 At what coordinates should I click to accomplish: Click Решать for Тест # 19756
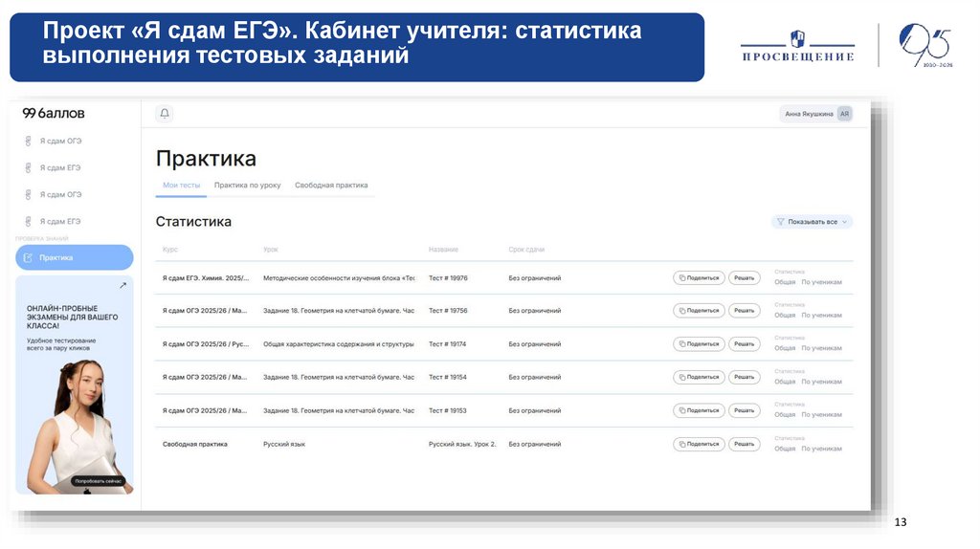[744, 311]
